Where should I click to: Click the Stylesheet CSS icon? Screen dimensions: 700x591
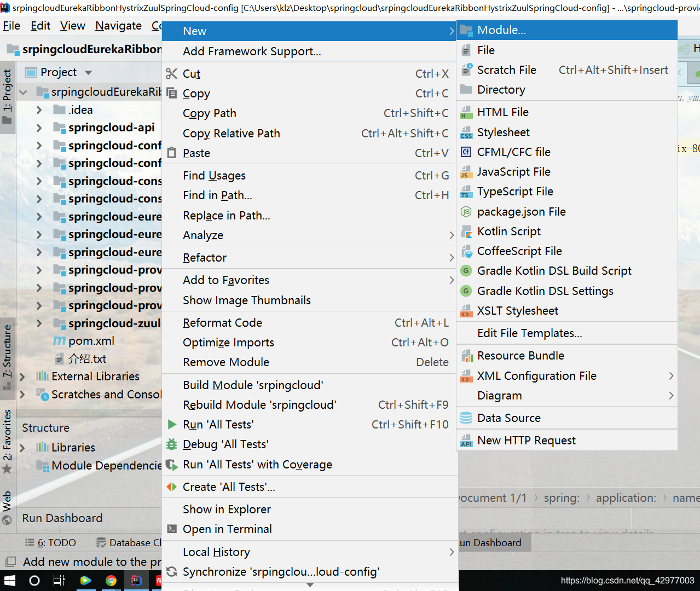click(x=466, y=132)
